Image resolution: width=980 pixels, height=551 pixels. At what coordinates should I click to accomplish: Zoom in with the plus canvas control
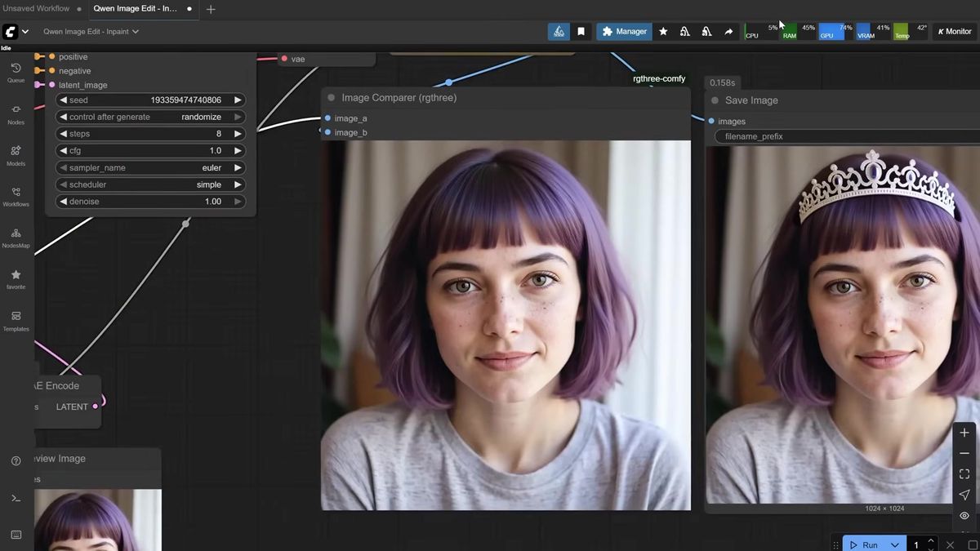coord(964,433)
